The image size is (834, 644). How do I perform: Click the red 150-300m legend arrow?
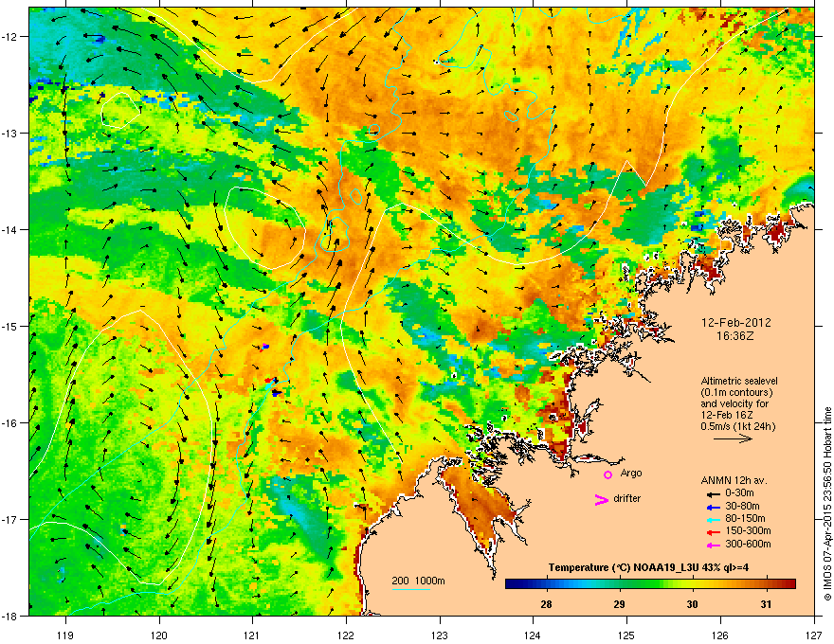point(712,531)
